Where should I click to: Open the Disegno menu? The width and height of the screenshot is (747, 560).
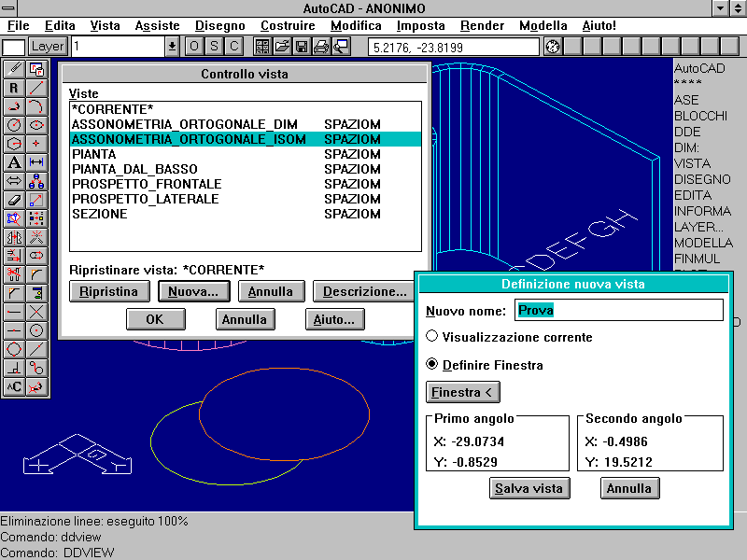pyautogui.click(x=220, y=26)
